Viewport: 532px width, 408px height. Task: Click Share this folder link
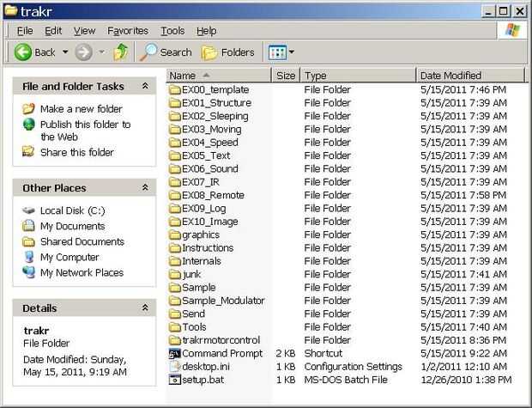(77, 153)
